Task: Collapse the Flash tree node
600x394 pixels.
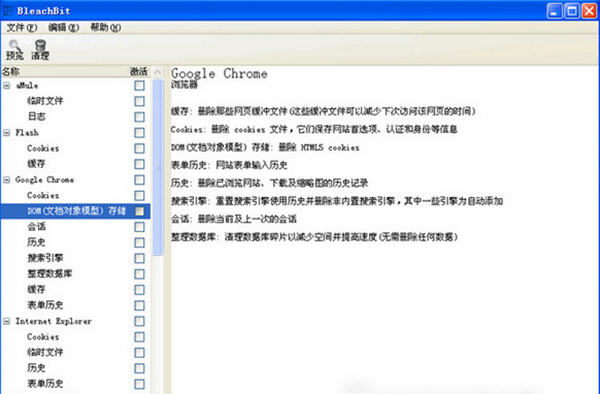Action: pos(7,133)
